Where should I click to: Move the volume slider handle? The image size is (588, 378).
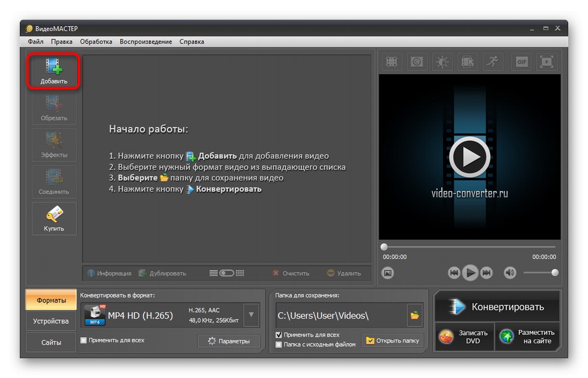(555, 273)
